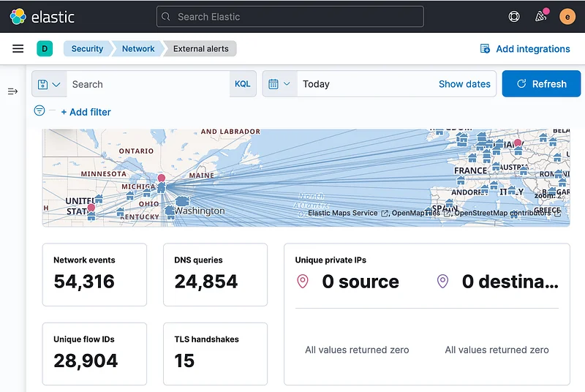Click the KQL query Search input box
This screenshot has height=392, width=585.
pos(148,84)
